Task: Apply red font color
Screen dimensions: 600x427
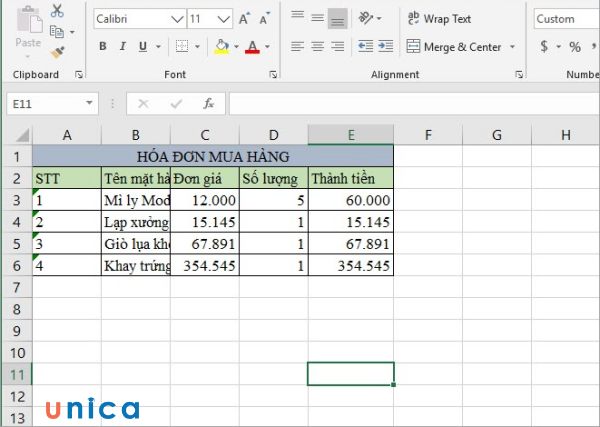Action: pyautogui.click(x=252, y=46)
